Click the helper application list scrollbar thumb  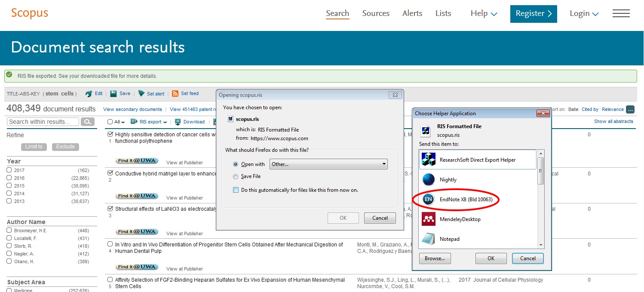click(x=541, y=171)
